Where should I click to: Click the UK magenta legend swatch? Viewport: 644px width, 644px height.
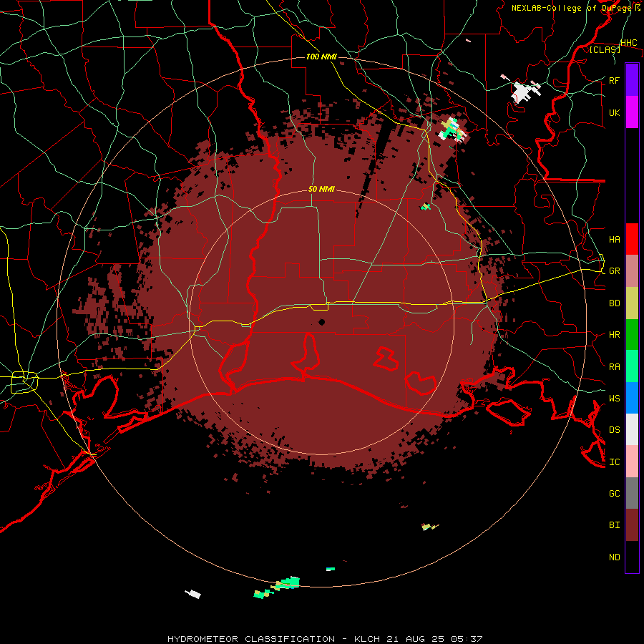coord(632,112)
